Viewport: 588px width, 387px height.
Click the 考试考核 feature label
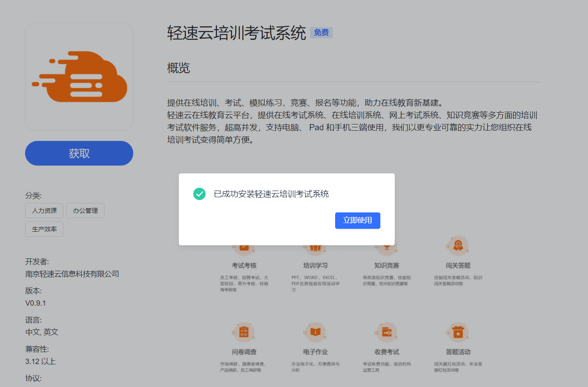244,266
